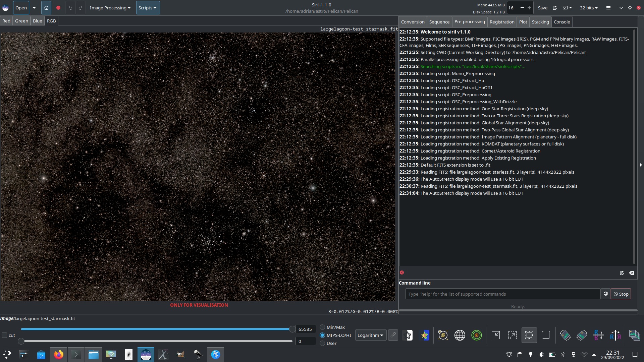Switch to the Stacking tab
This screenshot has height=362, width=644.
pos(540,22)
